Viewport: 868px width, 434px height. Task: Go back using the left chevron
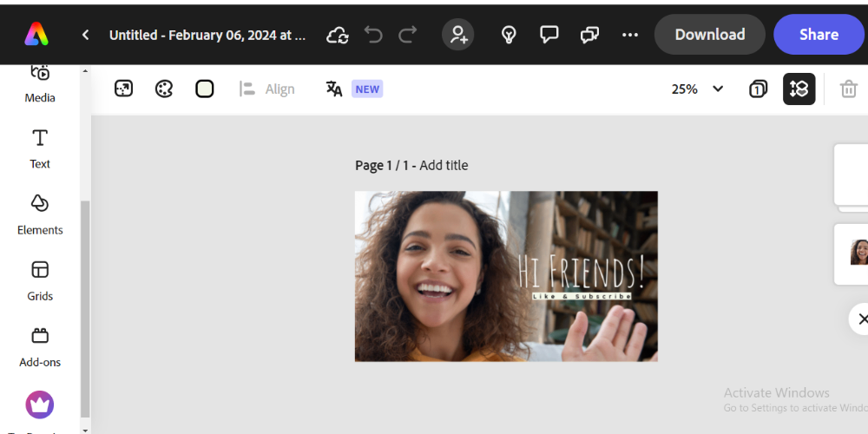[x=85, y=35]
